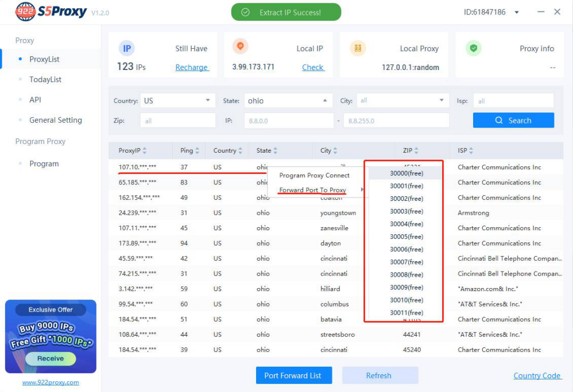The image size is (573, 392).
Task: Follow the Recharge link
Action: pos(191,67)
